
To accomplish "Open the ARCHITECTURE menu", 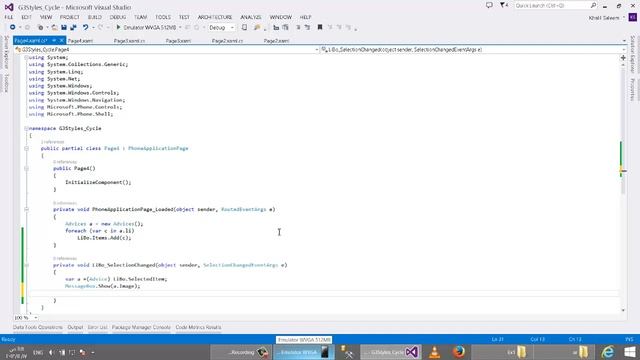I will (215, 17).
